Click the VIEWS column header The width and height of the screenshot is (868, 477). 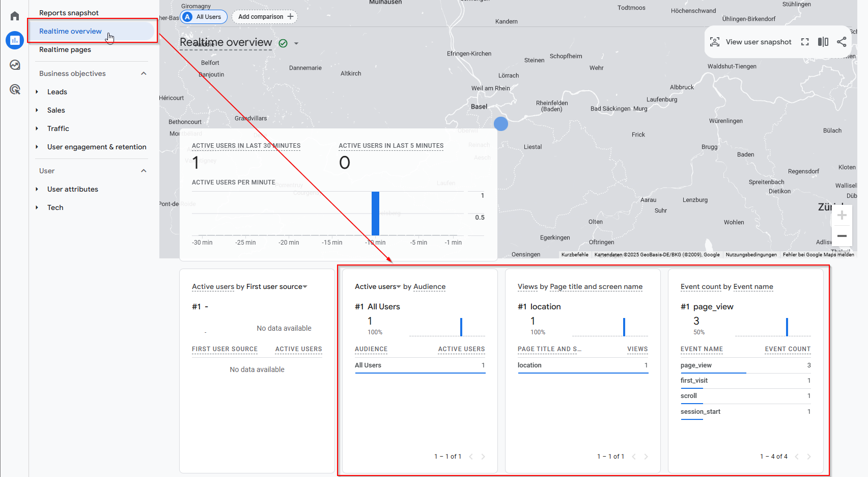tap(637, 349)
